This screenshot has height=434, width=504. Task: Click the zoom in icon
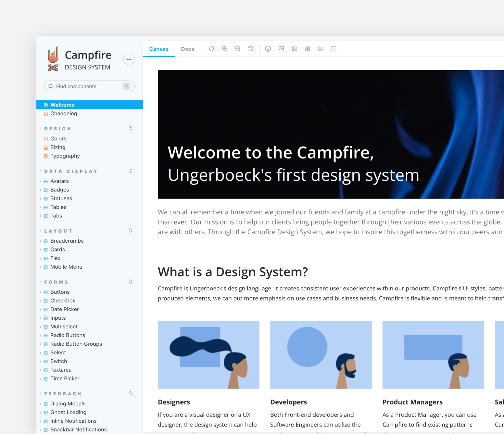click(225, 49)
